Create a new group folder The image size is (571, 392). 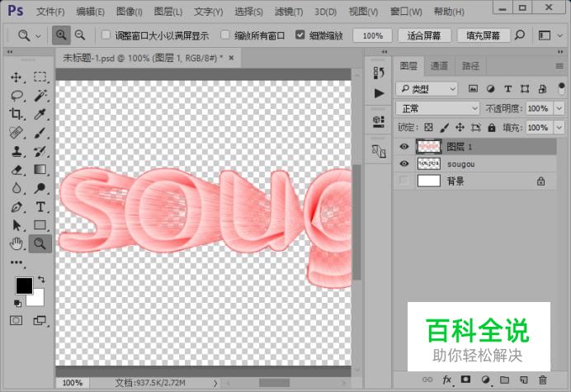504,380
